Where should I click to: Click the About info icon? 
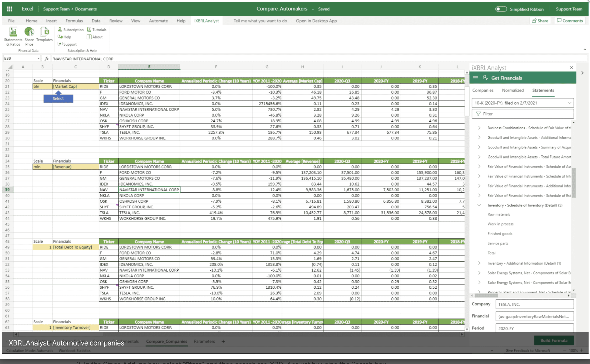89,37
